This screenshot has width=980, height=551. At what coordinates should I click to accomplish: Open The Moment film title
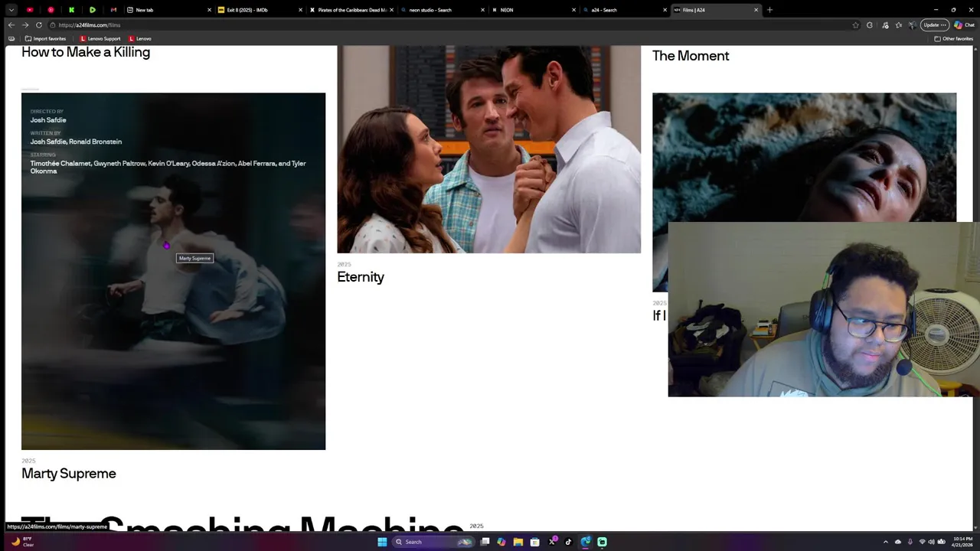point(691,56)
